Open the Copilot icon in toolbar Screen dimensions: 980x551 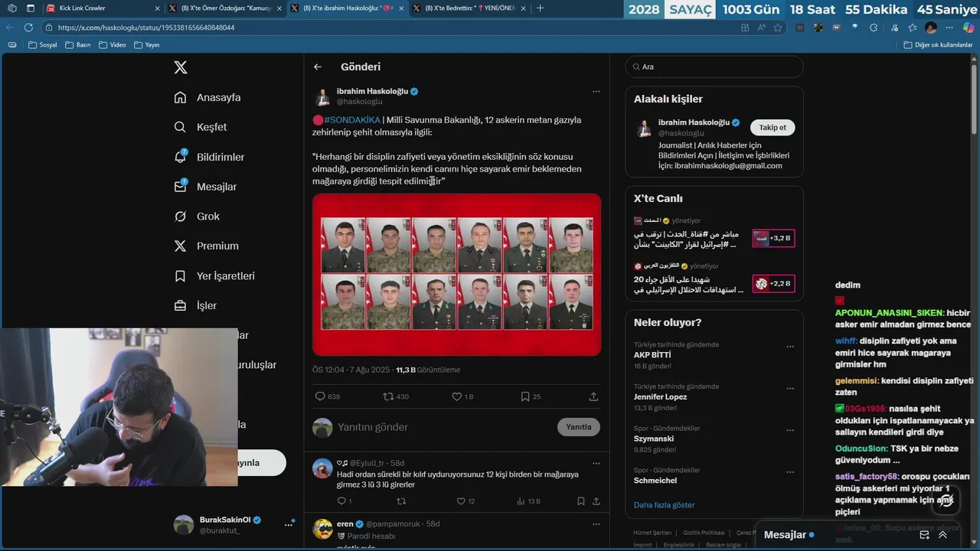969,27
